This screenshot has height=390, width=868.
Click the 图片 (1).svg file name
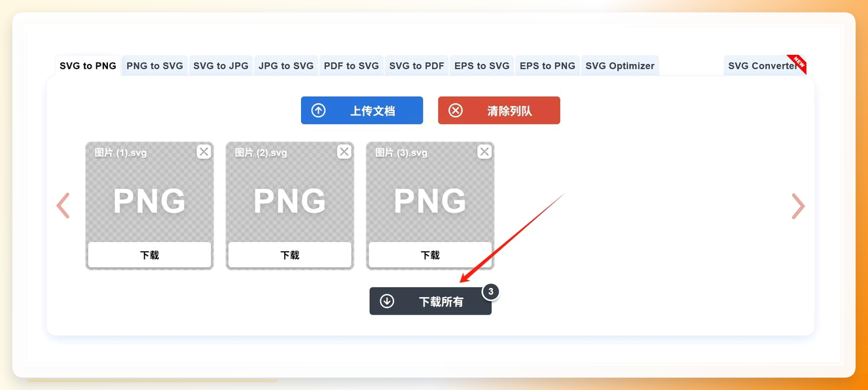pyautogui.click(x=120, y=152)
